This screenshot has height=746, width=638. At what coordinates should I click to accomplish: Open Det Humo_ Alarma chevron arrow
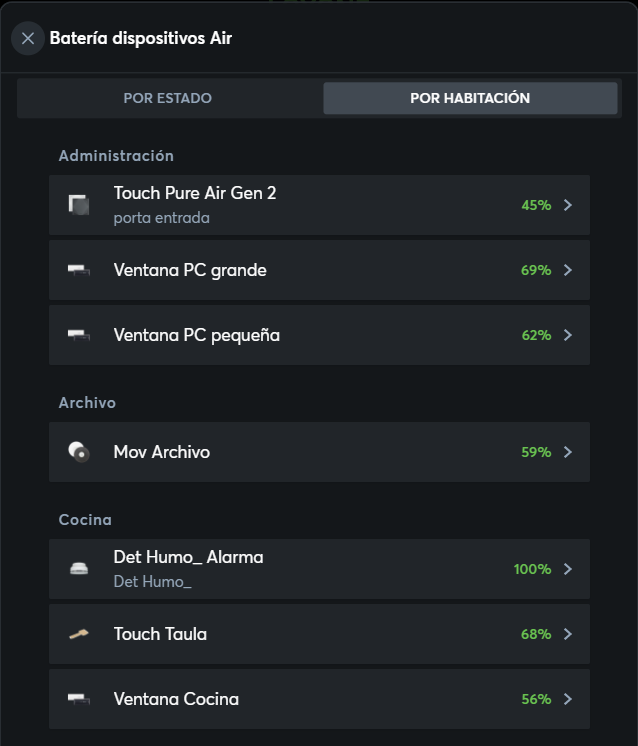click(x=568, y=569)
